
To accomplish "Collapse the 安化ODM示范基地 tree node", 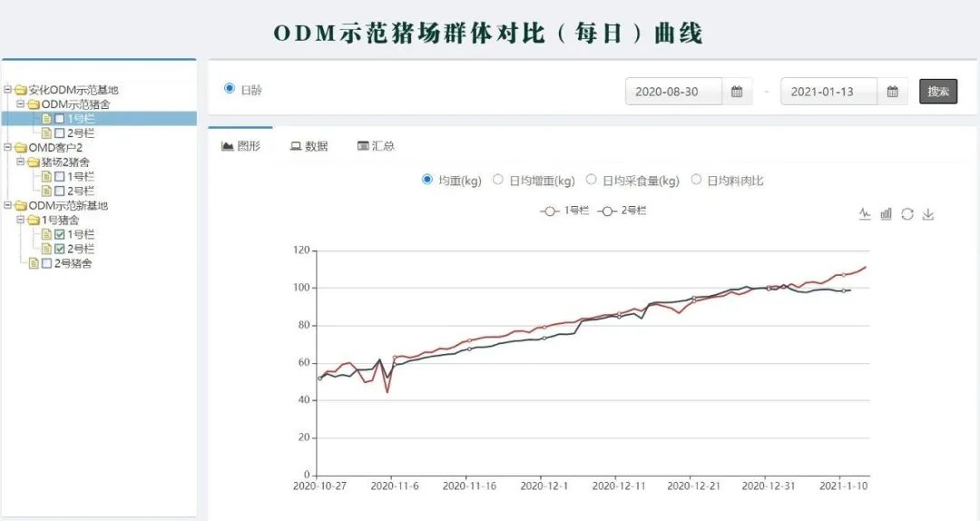I will [x=7, y=90].
